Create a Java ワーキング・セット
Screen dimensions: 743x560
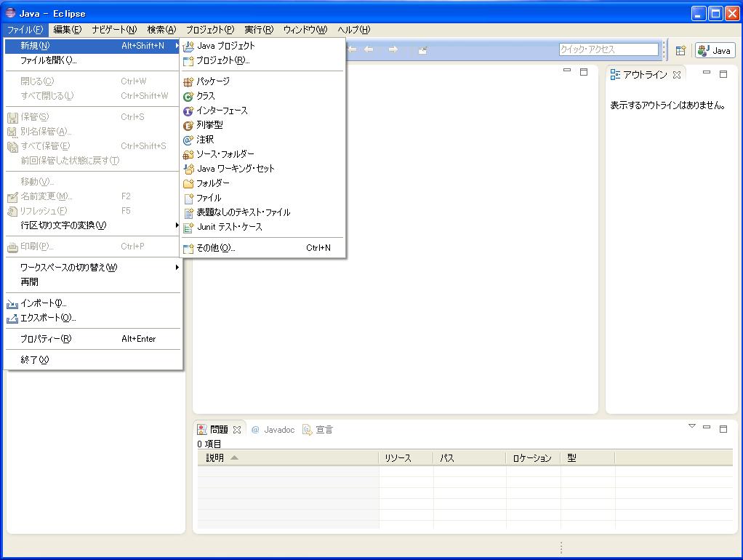(262, 168)
